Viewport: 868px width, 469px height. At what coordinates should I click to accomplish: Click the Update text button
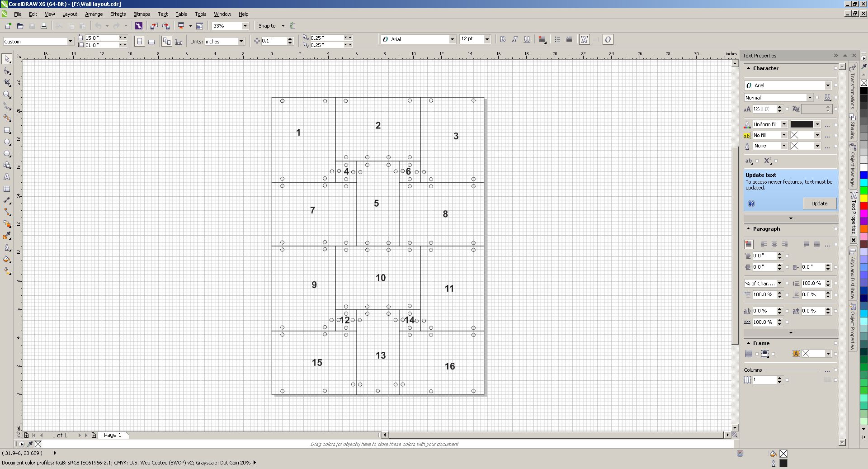click(x=819, y=204)
